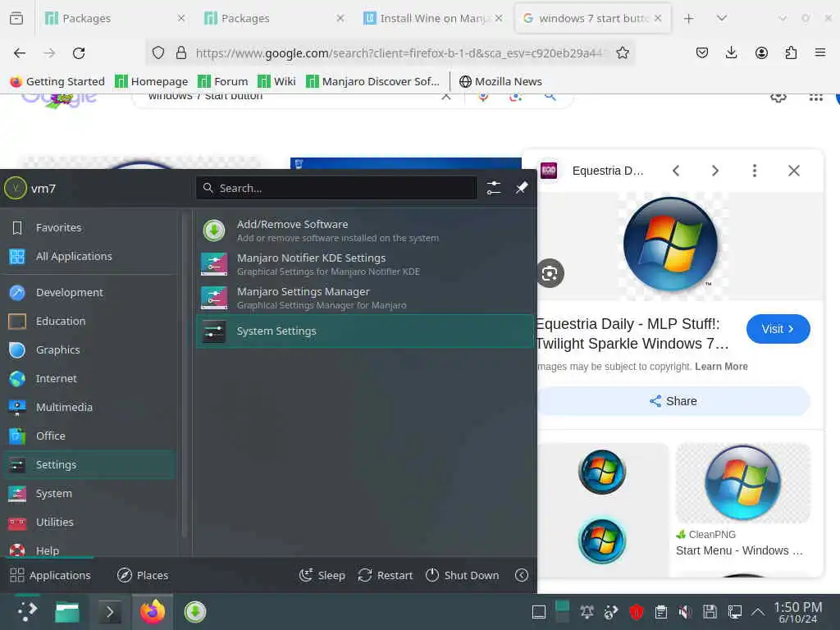Image resolution: width=840 pixels, height=630 pixels.
Task: Search image with Google Lens icon
Action: pyautogui.click(x=550, y=274)
